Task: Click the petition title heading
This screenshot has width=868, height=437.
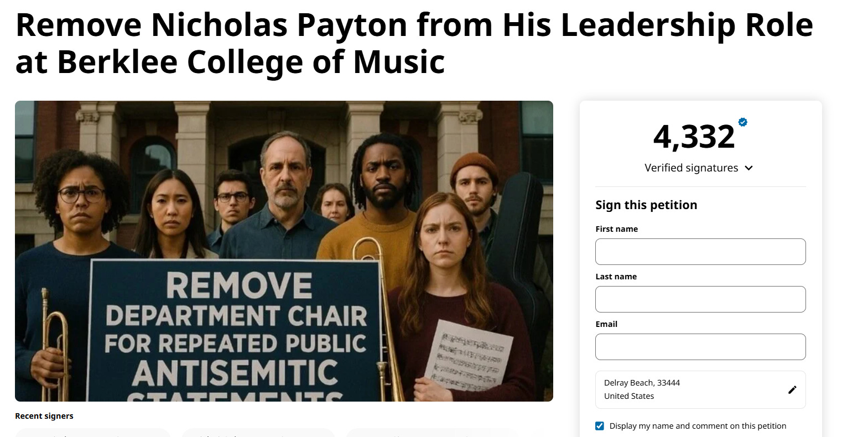Action: tap(414, 43)
